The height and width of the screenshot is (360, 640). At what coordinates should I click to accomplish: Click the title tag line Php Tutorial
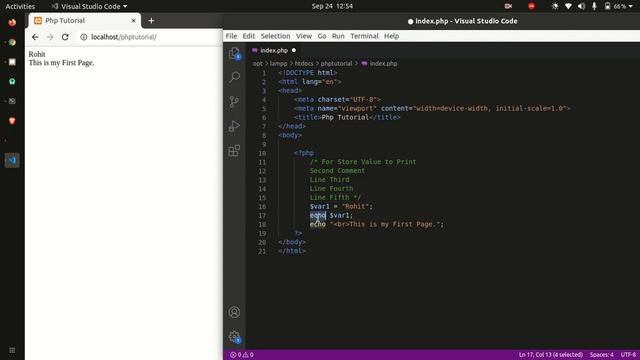point(347,118)
